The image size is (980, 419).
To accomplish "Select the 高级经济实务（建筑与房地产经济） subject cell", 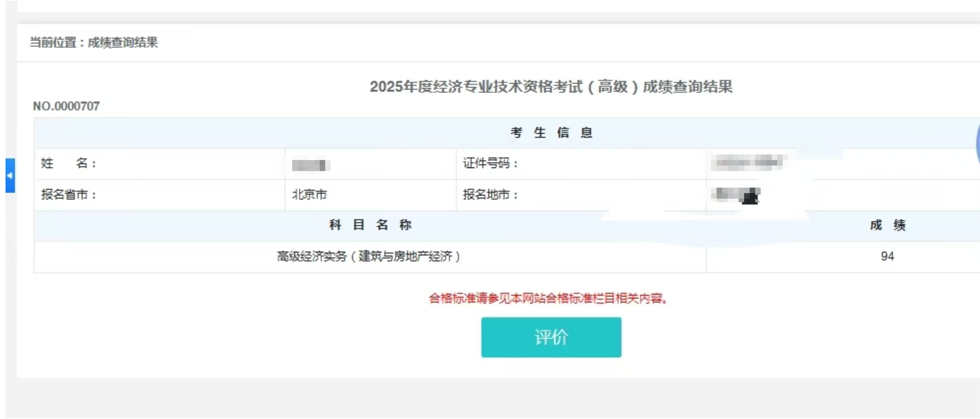I will point(369,257).
